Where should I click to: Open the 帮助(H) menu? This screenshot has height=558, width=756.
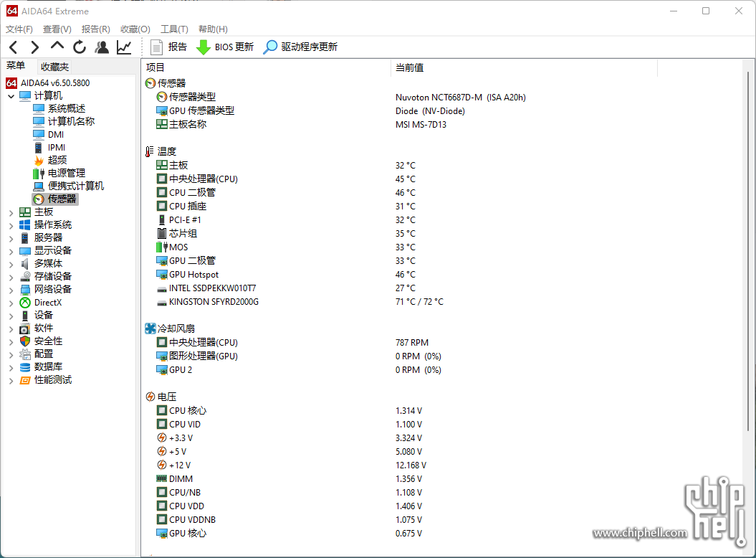(x=213, y=29)
